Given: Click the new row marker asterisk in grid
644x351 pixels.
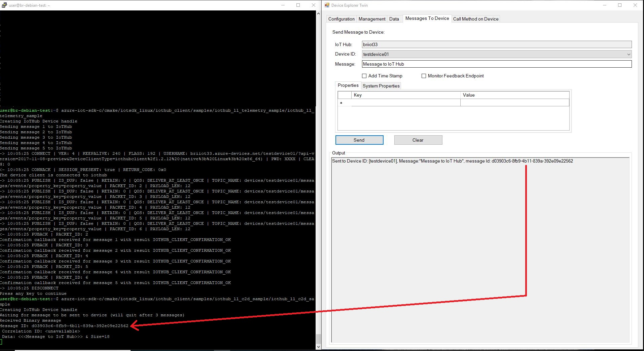Looking at the screenshot, I should (341, 103).
